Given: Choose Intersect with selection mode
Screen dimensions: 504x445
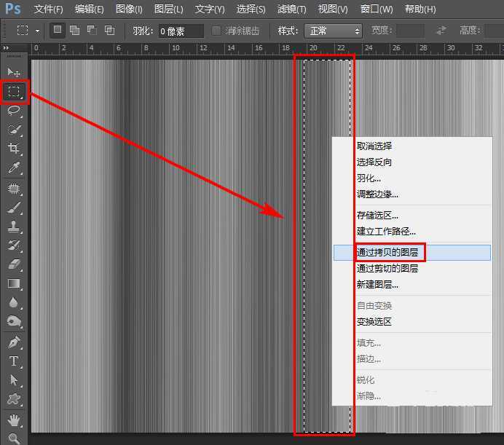Looking at the screenshot, I should 109,31.
